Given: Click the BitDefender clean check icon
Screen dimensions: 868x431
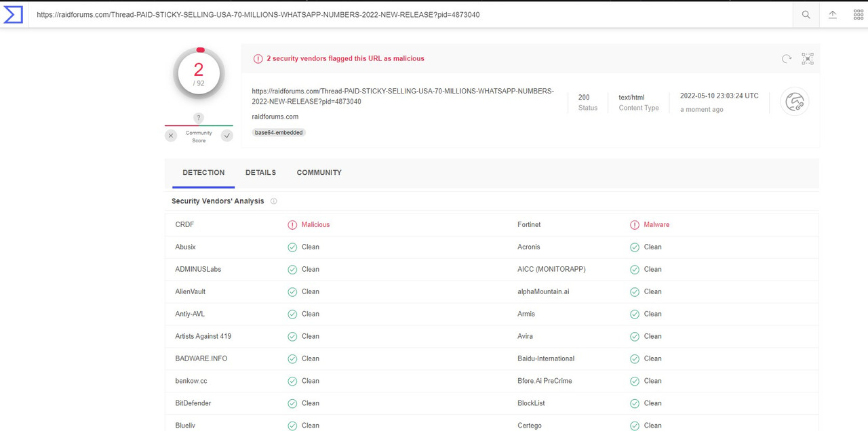Looking at the screenshot, I should (292, 404).
